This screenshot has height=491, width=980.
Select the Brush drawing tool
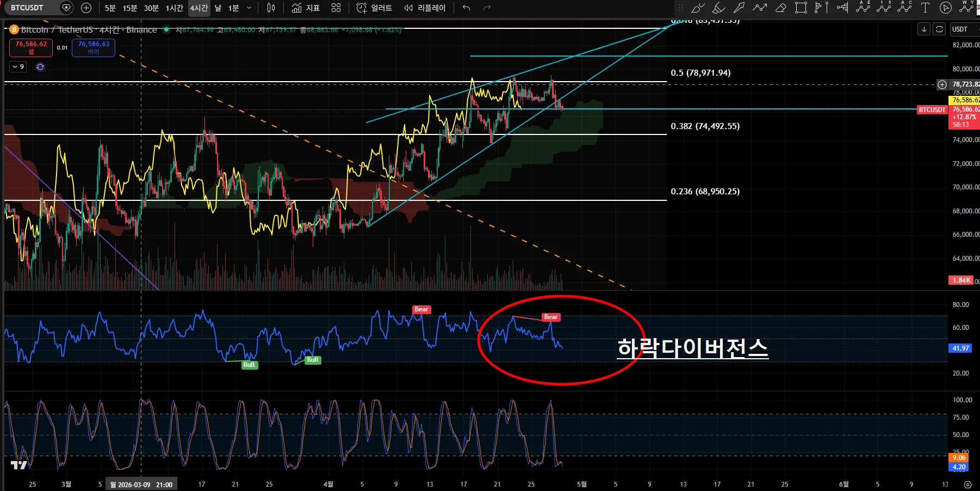click(698, 8)
